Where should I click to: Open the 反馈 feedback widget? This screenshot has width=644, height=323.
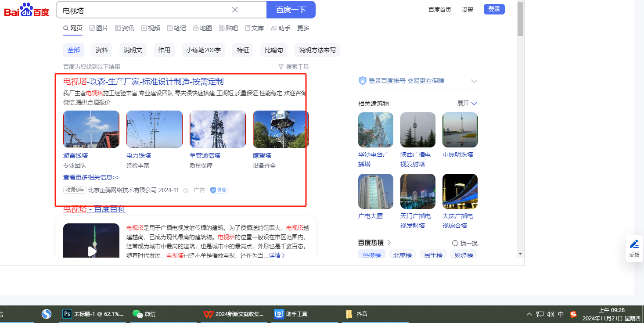point(634,248)
